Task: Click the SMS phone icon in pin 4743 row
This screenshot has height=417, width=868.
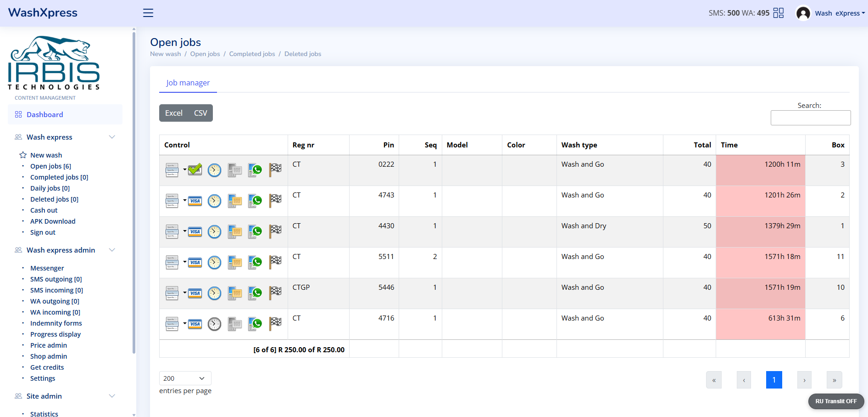Action: [x=235, y=201]
